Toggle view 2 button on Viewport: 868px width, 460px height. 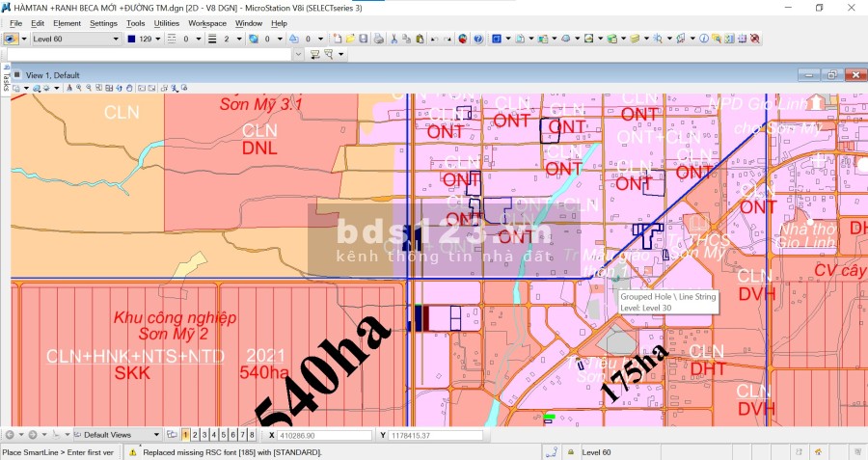(196, 435)
